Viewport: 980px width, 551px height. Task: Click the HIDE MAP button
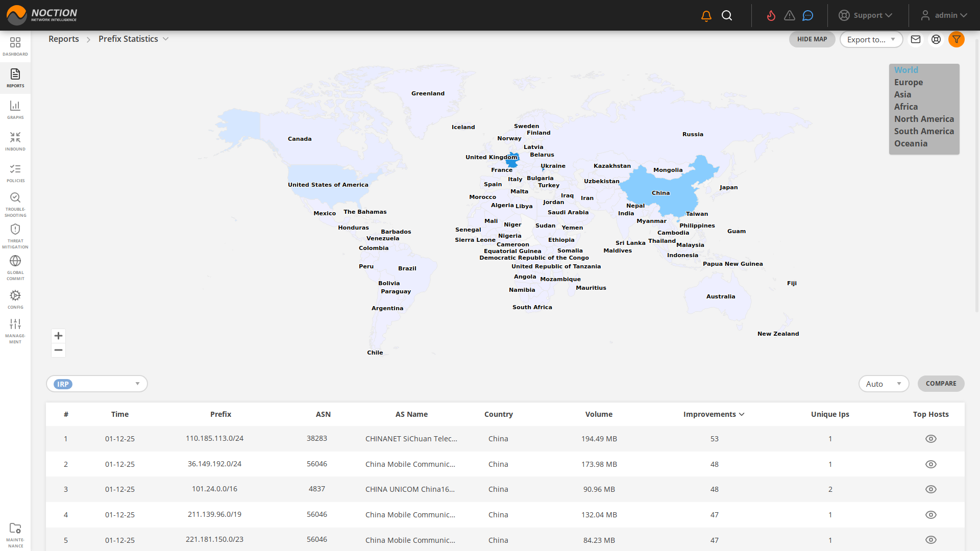coord(812,39)
